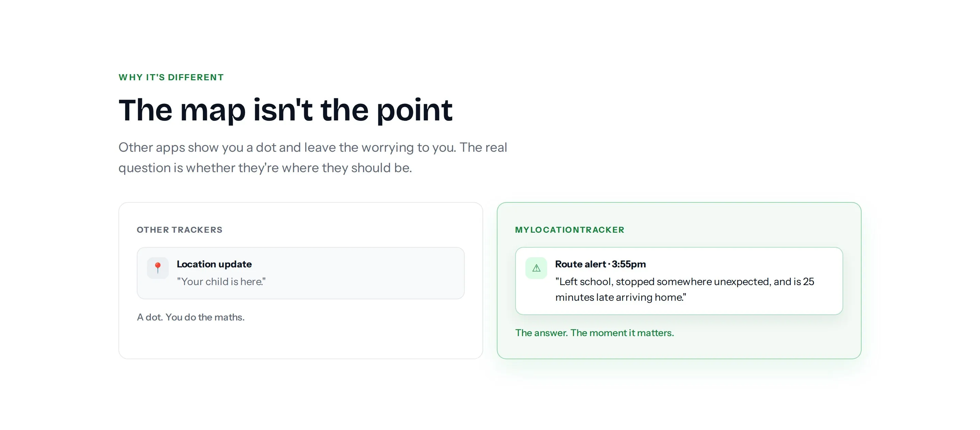Screen dimensions: 980x430
Task: Click the "A dot. You do the maths." caption
Action: 191,317
